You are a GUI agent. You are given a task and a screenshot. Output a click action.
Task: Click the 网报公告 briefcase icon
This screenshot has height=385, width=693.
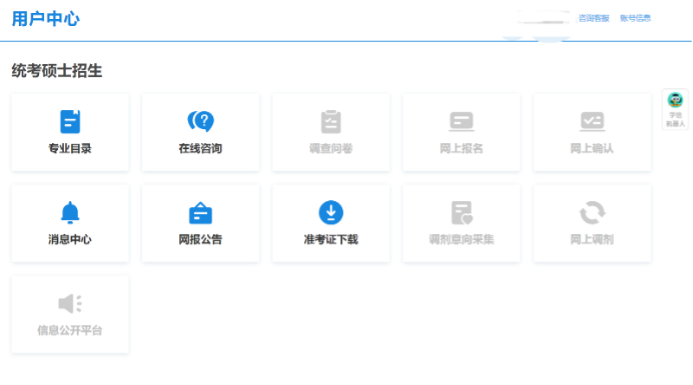click(x=201, y=213)
